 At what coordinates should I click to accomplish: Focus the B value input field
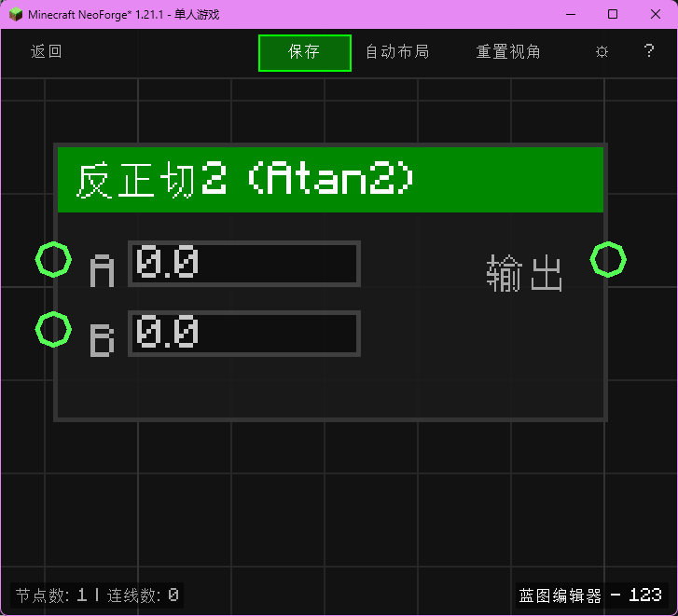point(243,334)
